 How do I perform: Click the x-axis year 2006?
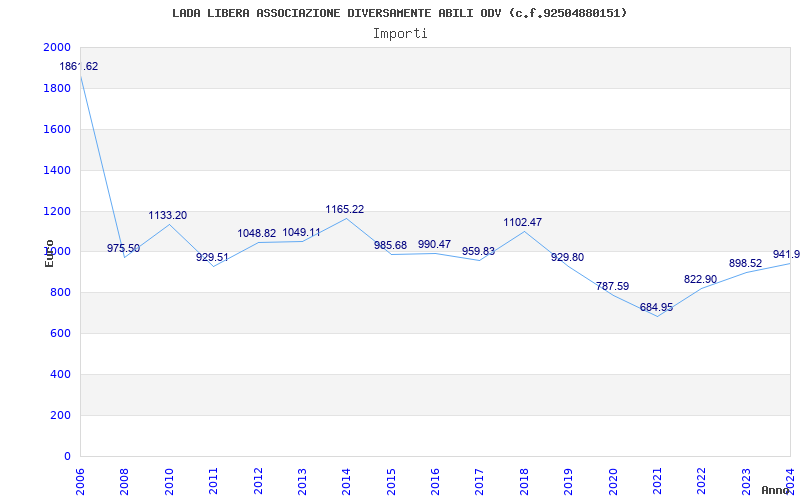81,482
